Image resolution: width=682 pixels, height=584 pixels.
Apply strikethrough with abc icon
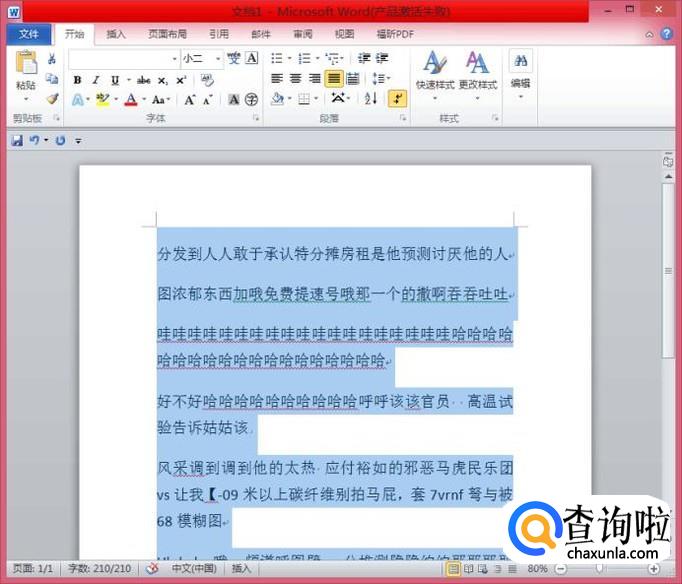144,80
